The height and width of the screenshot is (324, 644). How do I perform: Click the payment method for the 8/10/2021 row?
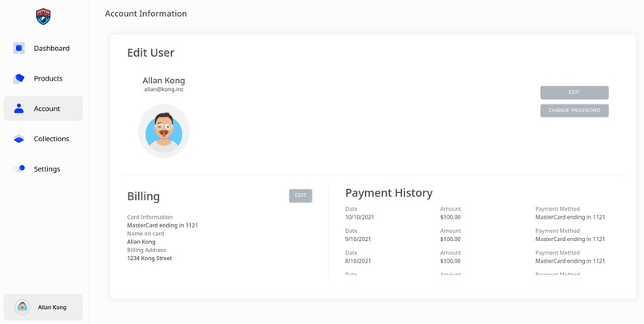[570, 261]
